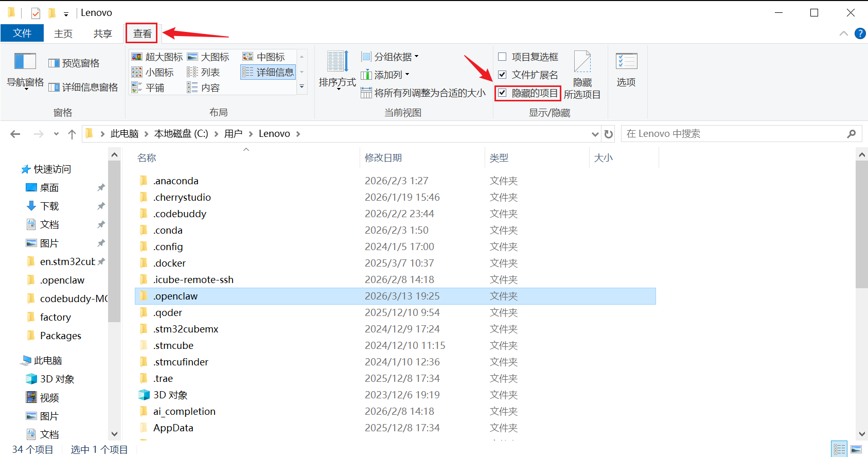Open the navigation pane dropdown

click(25, 71)
